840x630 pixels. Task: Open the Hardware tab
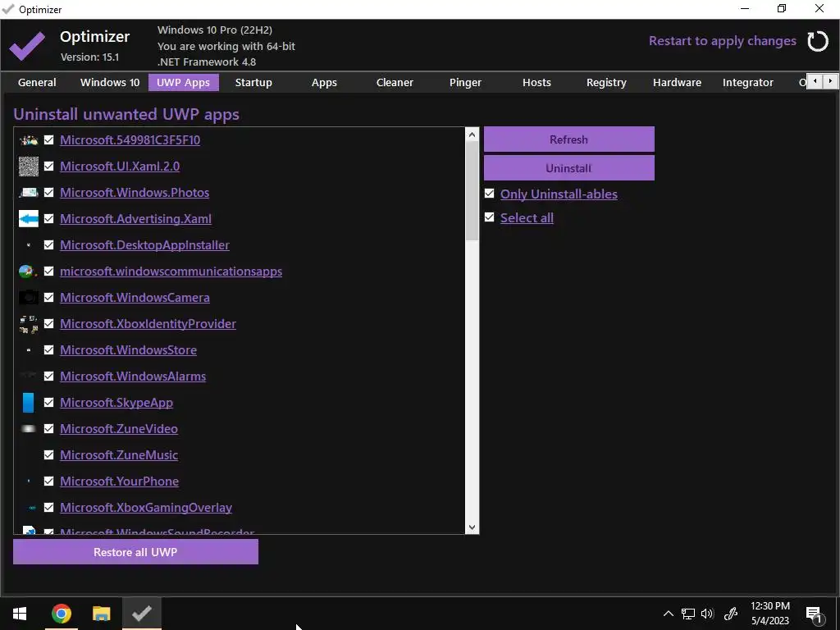[677, 83]
